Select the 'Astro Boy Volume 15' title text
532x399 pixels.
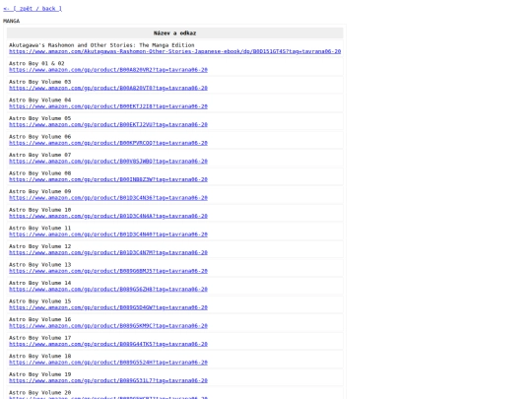[40, 301]
